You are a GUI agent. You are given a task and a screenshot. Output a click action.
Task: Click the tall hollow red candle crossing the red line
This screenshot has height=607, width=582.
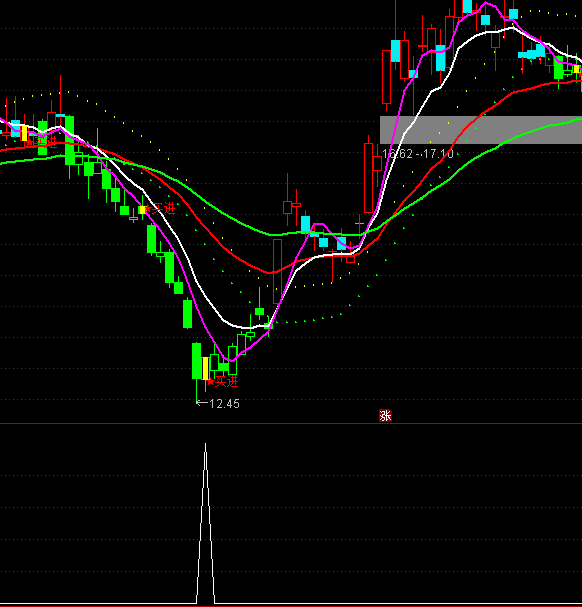tap(277, 271)
